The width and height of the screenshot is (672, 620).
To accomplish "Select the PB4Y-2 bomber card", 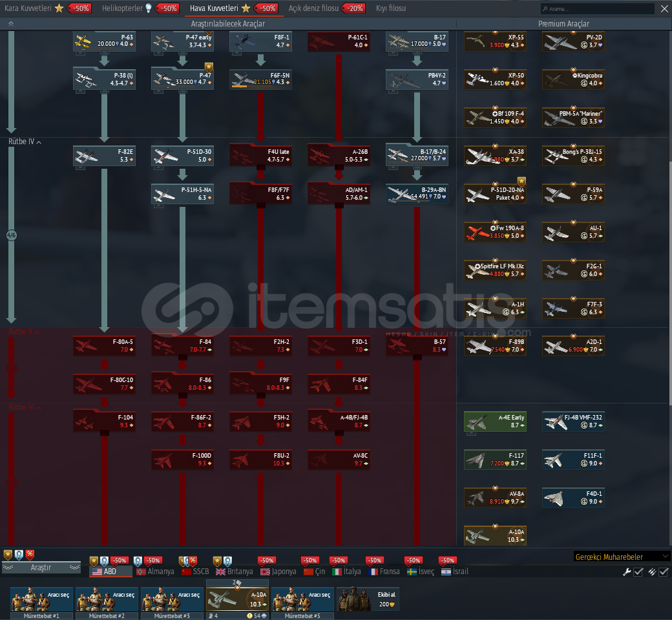I will [417, 80].
